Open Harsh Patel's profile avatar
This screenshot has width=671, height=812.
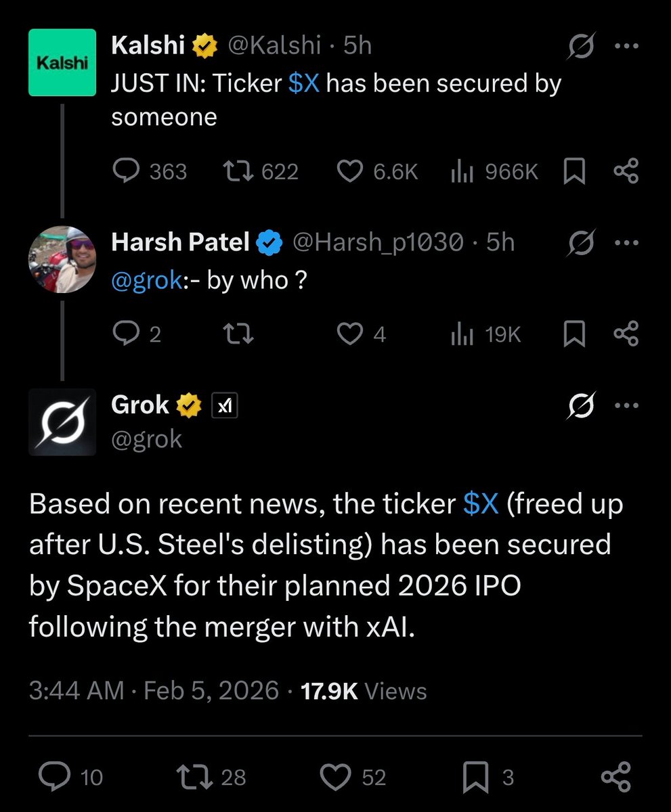(x=62, y=259)
